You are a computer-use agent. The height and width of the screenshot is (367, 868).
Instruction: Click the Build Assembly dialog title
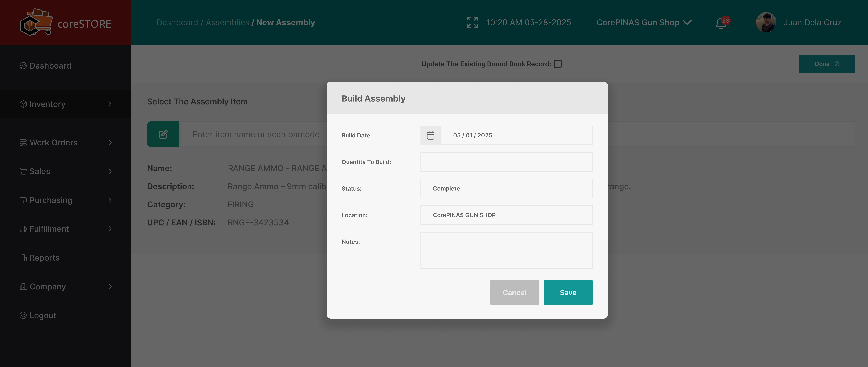pyautogui.click(x=373, y=99)
